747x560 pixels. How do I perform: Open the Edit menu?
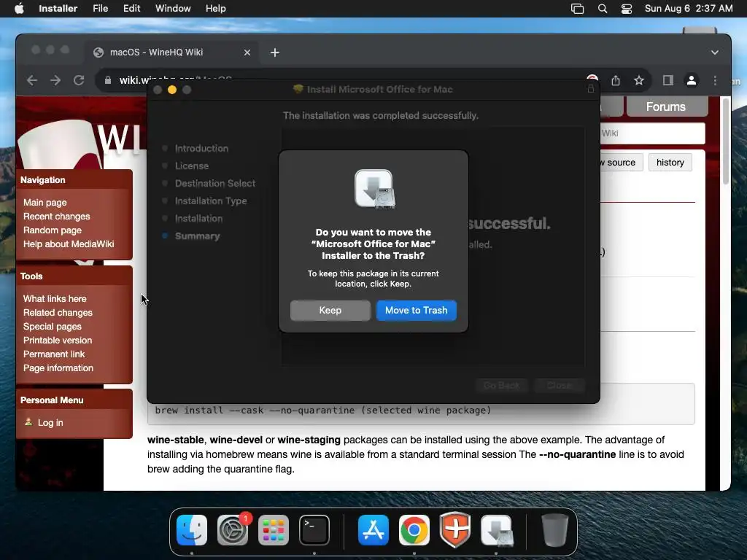tap(131, 9)
